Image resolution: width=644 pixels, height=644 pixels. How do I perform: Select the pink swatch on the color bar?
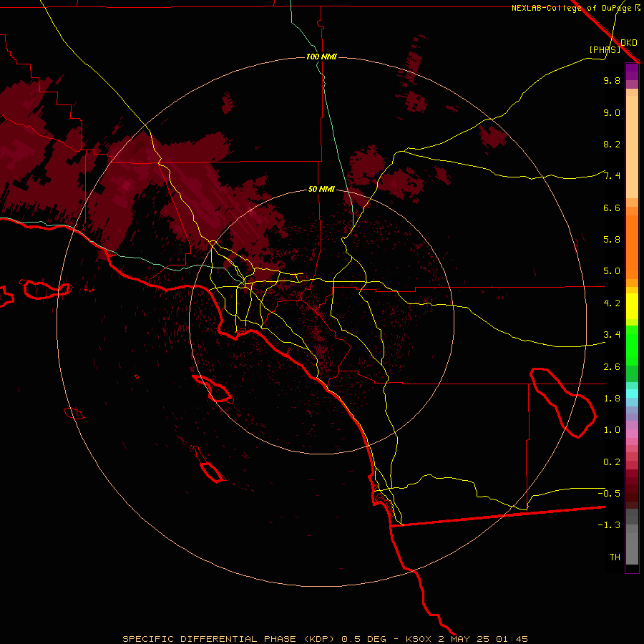(632, 434)
